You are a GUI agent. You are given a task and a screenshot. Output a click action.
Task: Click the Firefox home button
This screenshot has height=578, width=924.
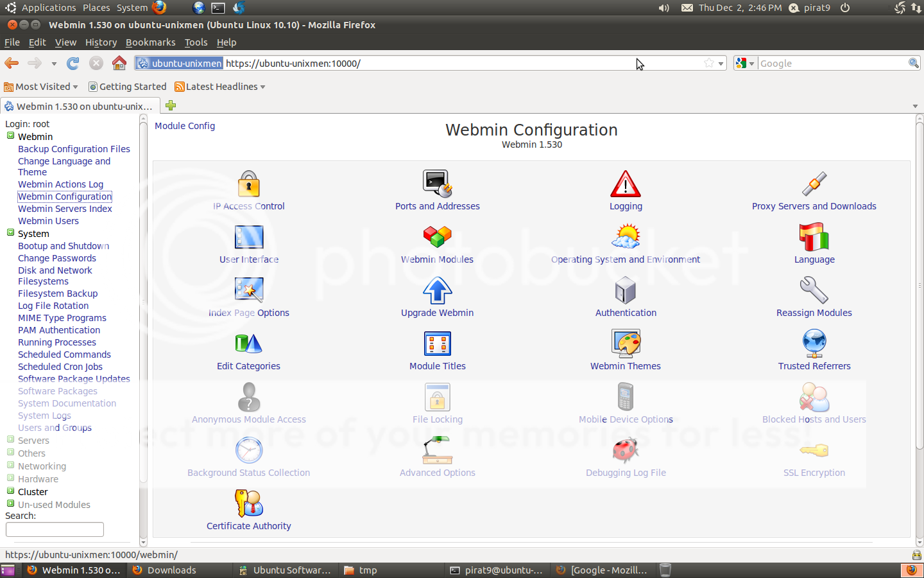pos(119,63)
